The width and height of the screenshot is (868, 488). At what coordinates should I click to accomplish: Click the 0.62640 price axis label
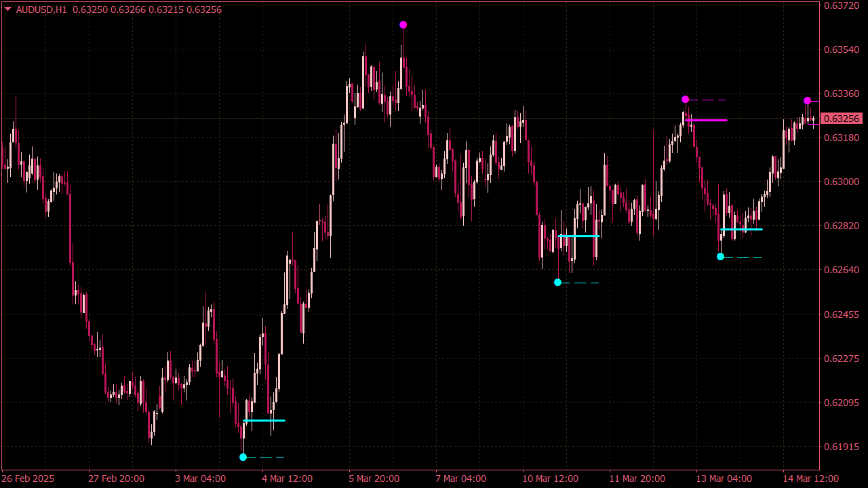point(841,270)
